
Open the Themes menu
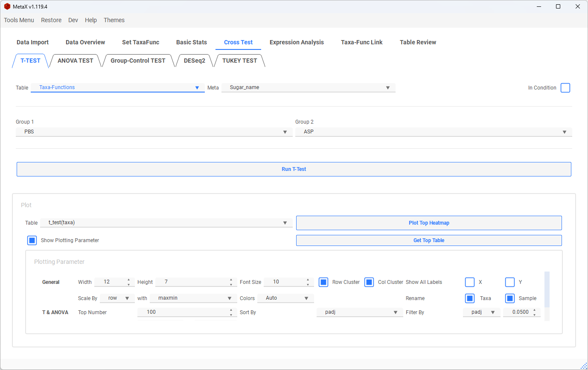(114, 20)
